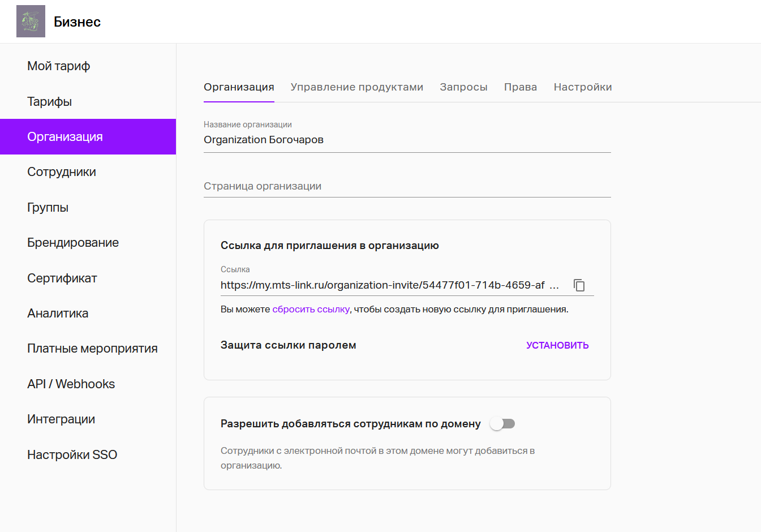Open Брендирование settings
Viewport: 761px width, 532px height.
tap(88, 243)
